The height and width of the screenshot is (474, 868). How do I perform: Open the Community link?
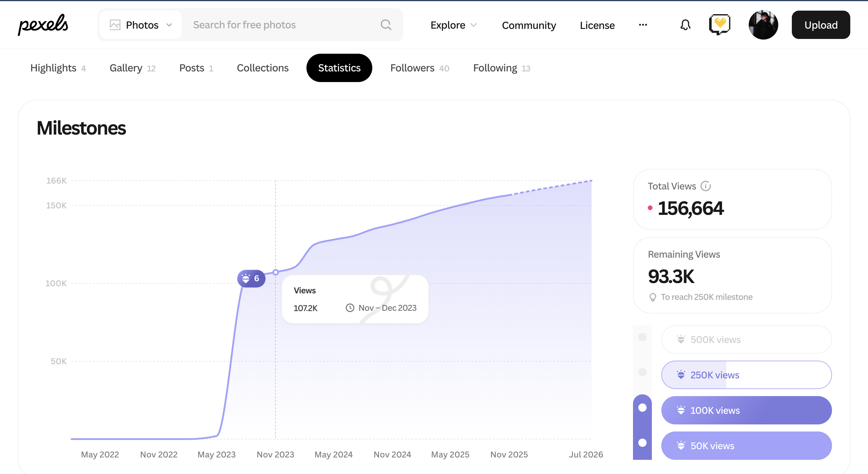click(529, 25)
